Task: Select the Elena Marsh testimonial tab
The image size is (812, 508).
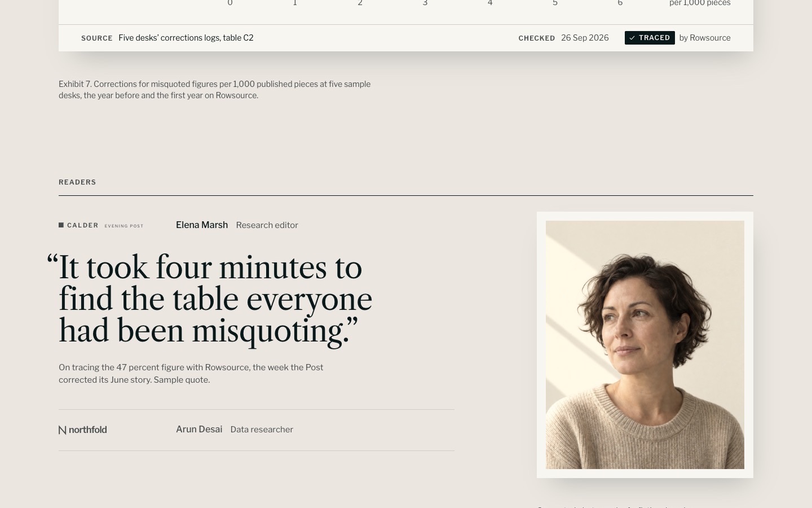Action: pos(256,225)
